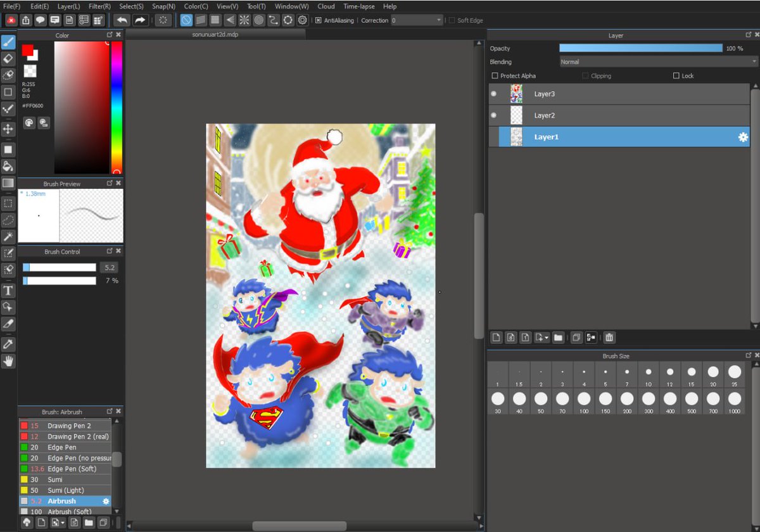Enable the crisscross grid snap guide
The width and height of the screenshot is (760, 532).
(x=215, y=20)
